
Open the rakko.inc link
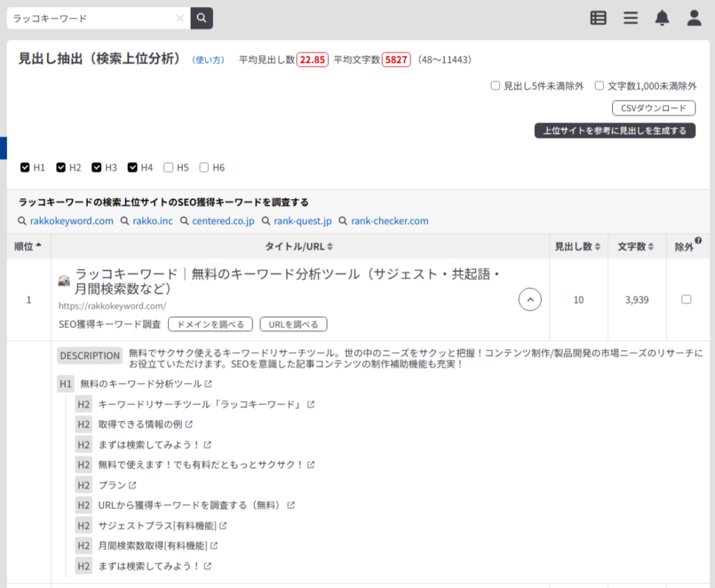tap(153, 221)
